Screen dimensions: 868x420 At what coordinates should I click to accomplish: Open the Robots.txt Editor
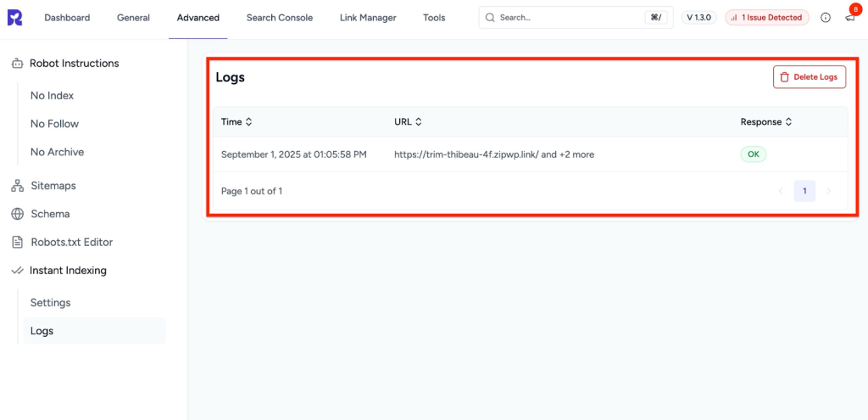tap(72, 242)
